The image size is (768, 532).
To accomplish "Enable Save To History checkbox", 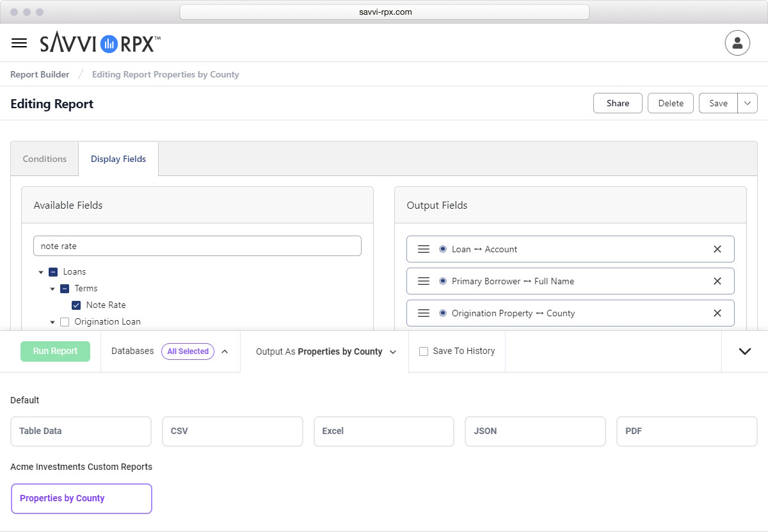I will tap(423, 351).
